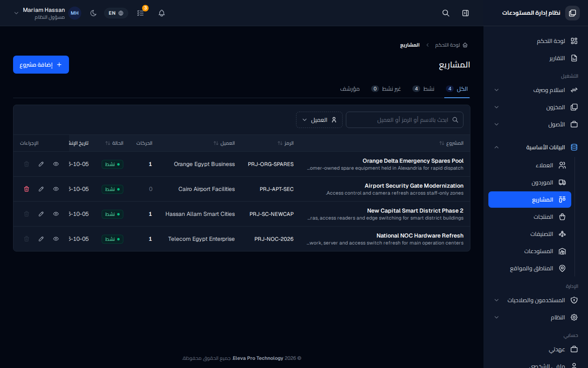This screenshot has height=368, width=588.
Task: Open المناطق والمواقع in sidebar
Action: 530,268
